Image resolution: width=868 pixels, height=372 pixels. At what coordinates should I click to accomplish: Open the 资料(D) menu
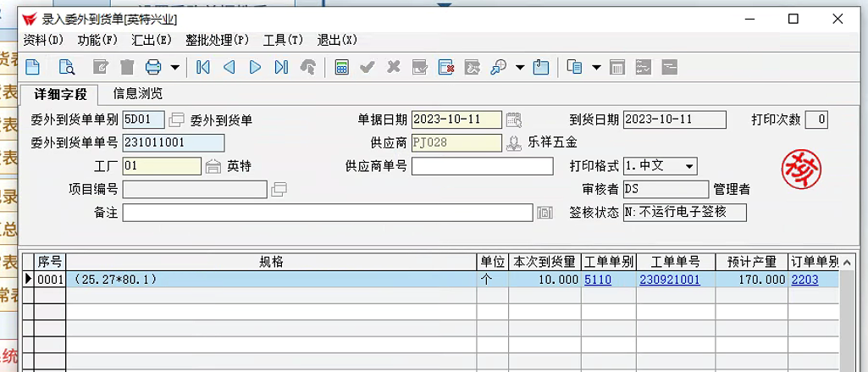click(43, 40)
